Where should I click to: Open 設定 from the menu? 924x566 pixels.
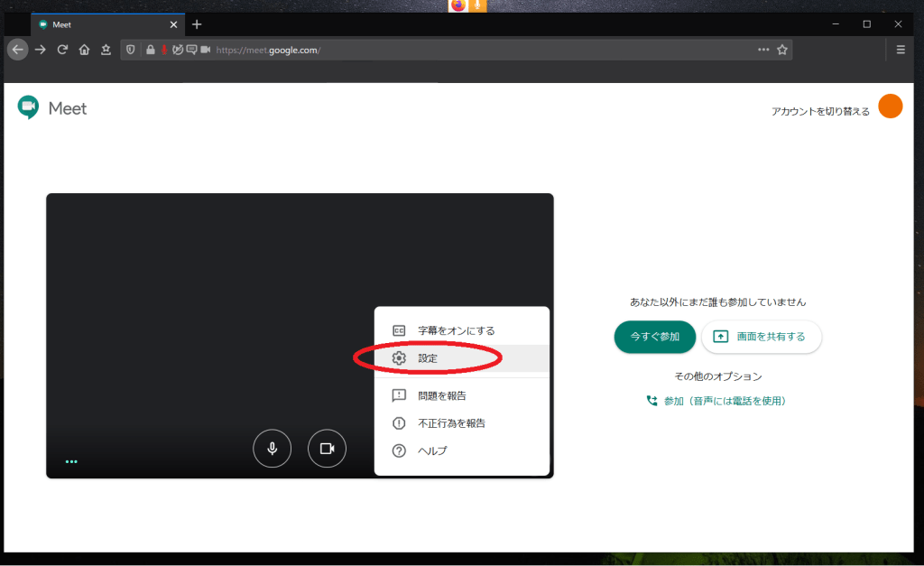coord(462,358)
